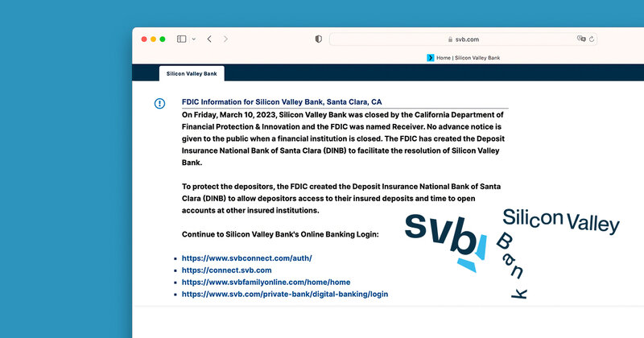644x338 pixels.
Task: Click the svb logo graphic
Action: [446, 242]
